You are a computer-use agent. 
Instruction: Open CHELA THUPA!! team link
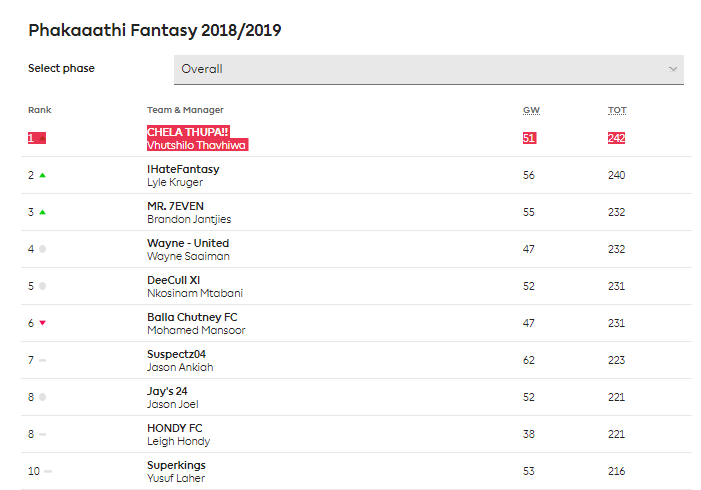pyautogui.click(x=190, y=131)
